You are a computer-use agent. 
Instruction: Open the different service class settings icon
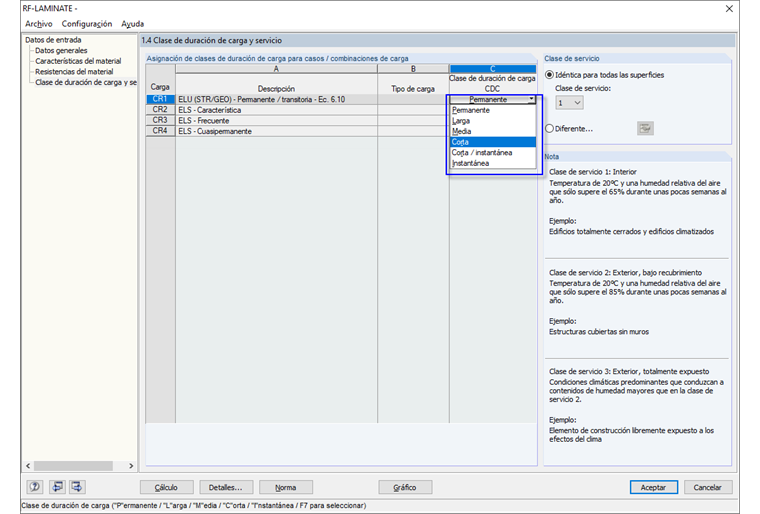[x=645, y=128]
